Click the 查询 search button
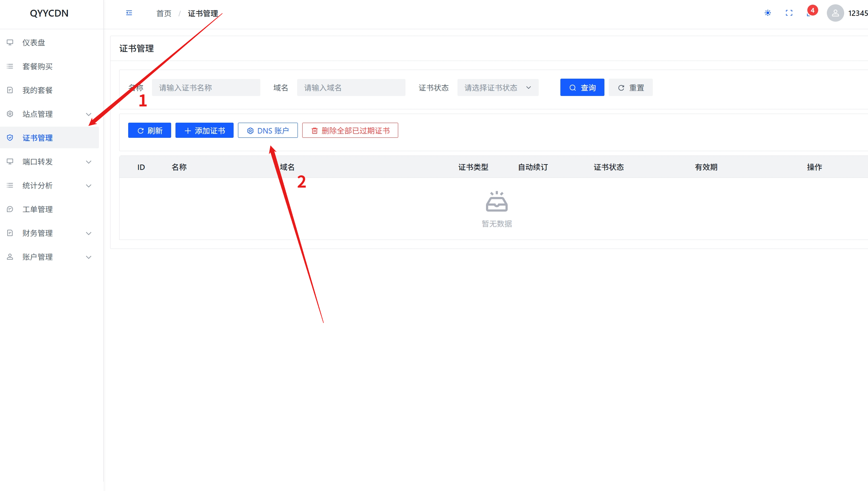Image resolution: width=868 pixels, height=491 pixels. (x=582, y=88)
